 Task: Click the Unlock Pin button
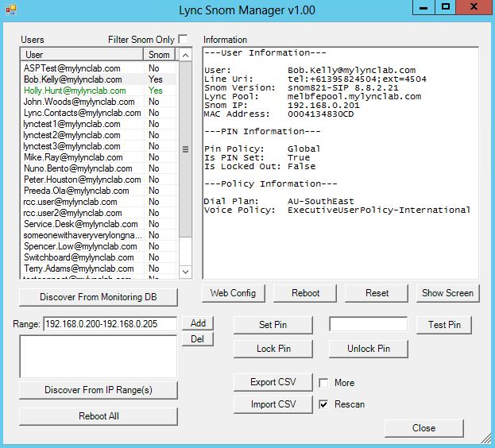click(369, 349)
